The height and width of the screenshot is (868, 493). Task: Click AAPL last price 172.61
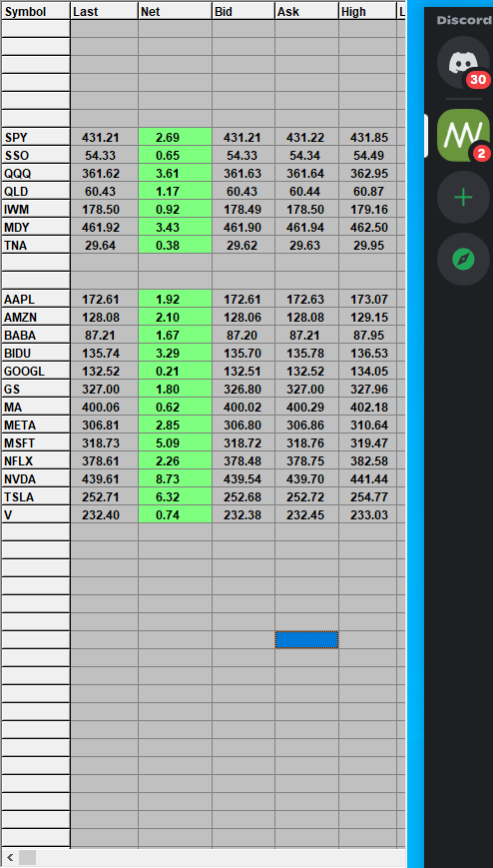click(x=105, y=300)
